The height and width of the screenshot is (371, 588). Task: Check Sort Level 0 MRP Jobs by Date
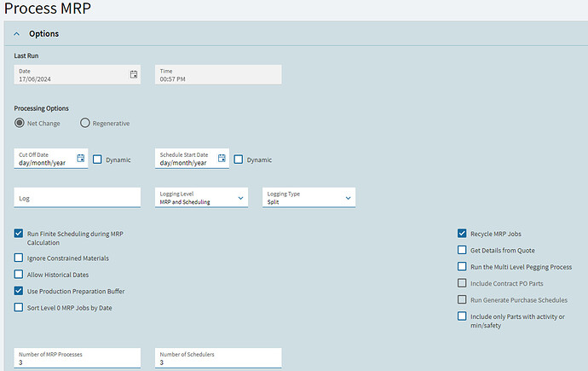[x=19, y=307]
